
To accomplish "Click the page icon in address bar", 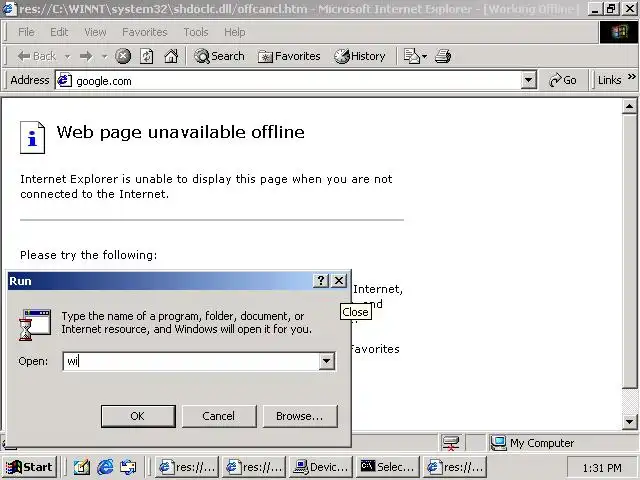I will [x=64, y=80].
